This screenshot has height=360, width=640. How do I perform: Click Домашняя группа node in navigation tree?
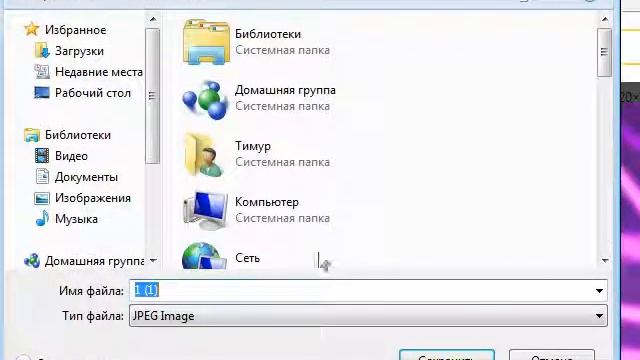point(94,260)
